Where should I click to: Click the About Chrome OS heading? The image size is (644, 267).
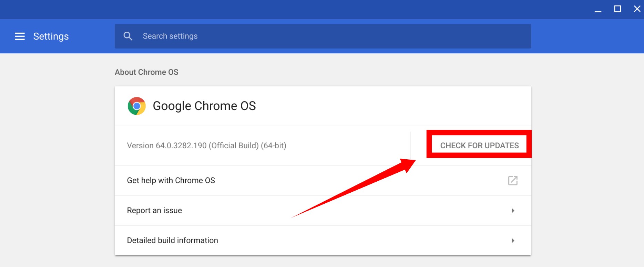[146, 72]
